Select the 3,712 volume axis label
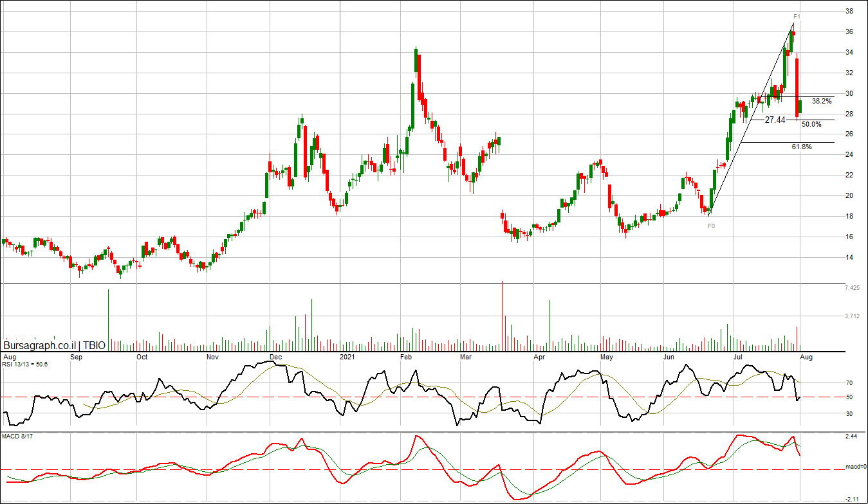The image size is (868, 504). (852, 316)
